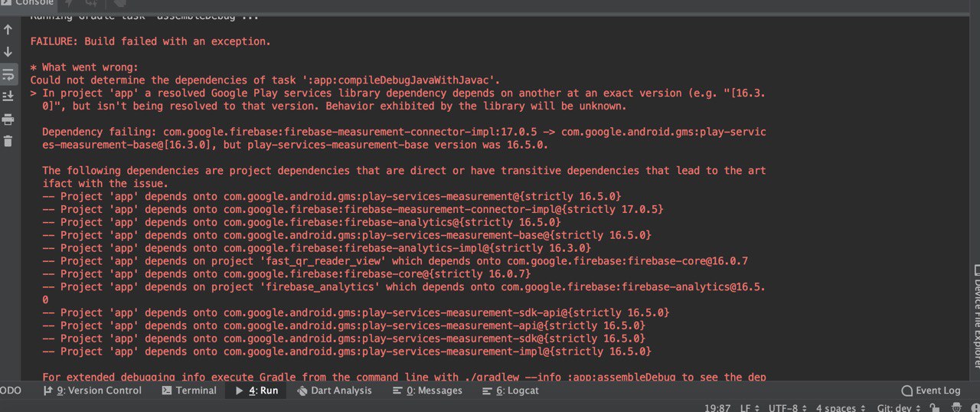Click line mentioning play-services-measurement-sdk@{strictly 16.5.0}
980x412 pixels.
[344, 338]
